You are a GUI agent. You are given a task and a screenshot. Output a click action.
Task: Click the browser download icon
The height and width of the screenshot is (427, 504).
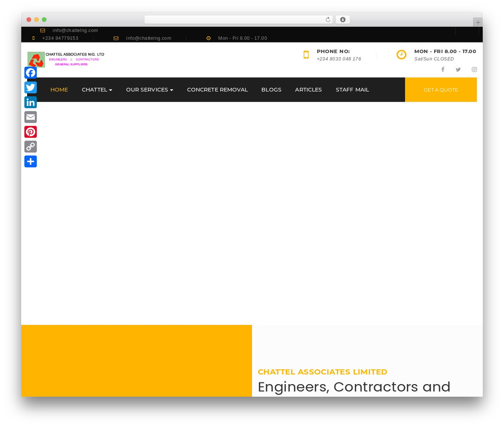click(x=343, y=20)
